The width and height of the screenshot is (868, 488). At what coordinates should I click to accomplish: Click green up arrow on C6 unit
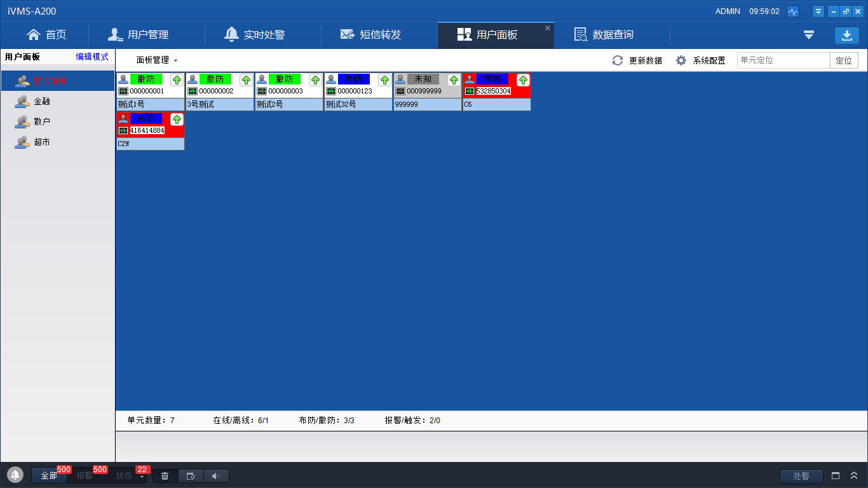tap(523, 80)
